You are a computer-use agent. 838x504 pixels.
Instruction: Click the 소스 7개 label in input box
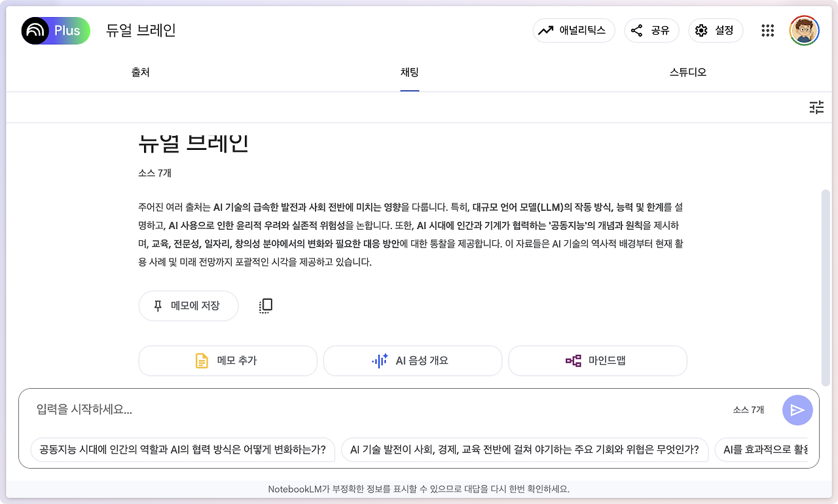click(749, 410)
